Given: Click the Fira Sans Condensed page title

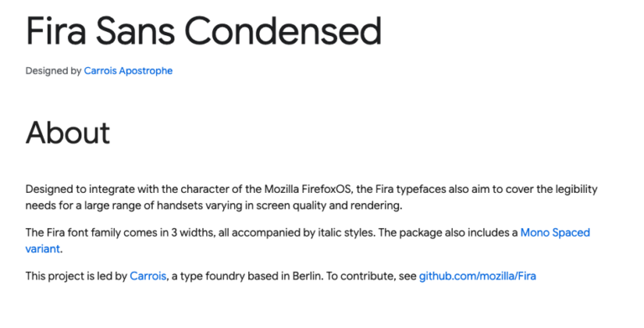Looking at the screenshot, I should click(x=204, y=31).
